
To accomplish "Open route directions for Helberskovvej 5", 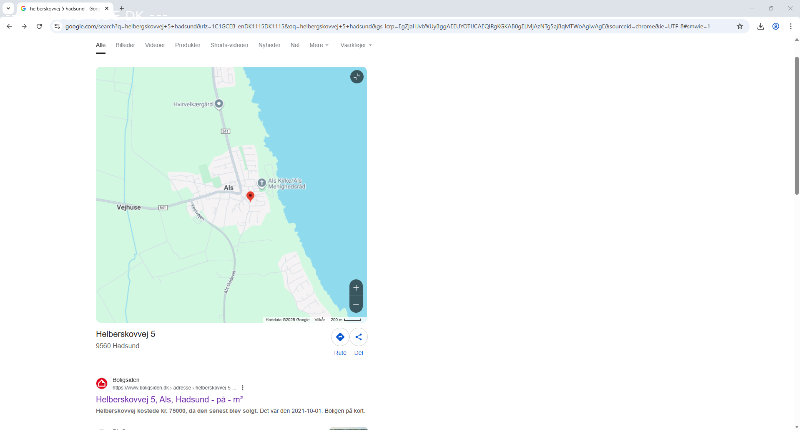I will (x=340, y=338).
